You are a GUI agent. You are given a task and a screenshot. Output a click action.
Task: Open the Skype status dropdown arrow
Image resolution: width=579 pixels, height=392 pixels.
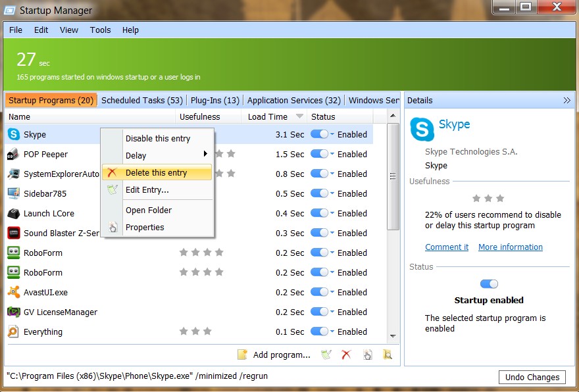[x=332, y=134]
